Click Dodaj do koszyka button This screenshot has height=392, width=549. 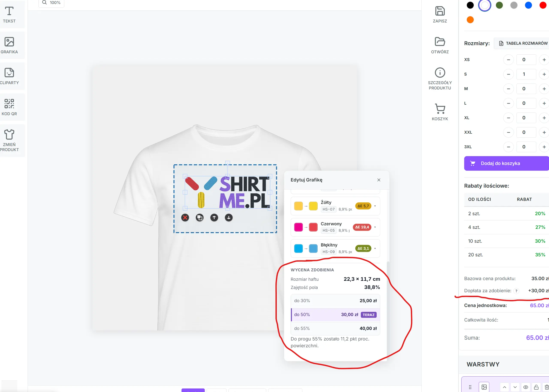coord(507,163)
